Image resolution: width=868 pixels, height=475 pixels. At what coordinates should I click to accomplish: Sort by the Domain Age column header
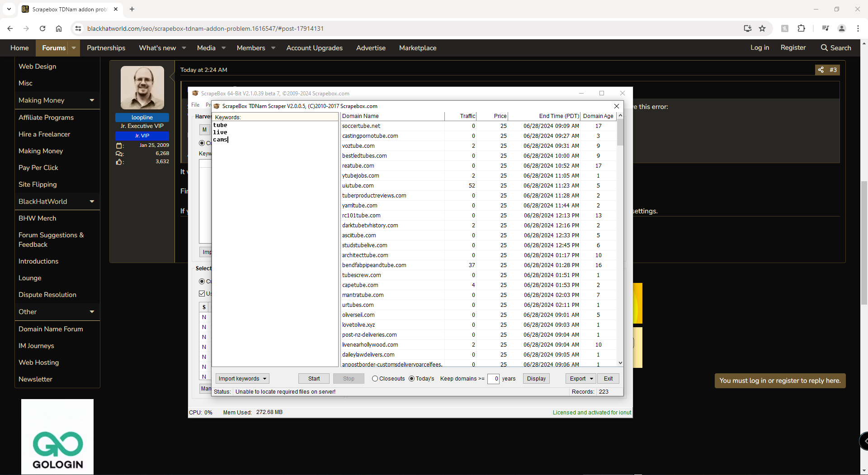598,116
